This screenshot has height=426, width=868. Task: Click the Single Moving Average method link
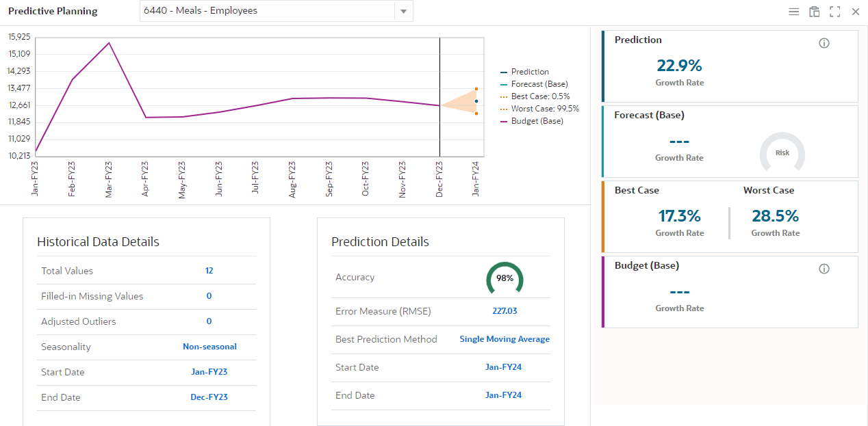[x=505, y=339]
